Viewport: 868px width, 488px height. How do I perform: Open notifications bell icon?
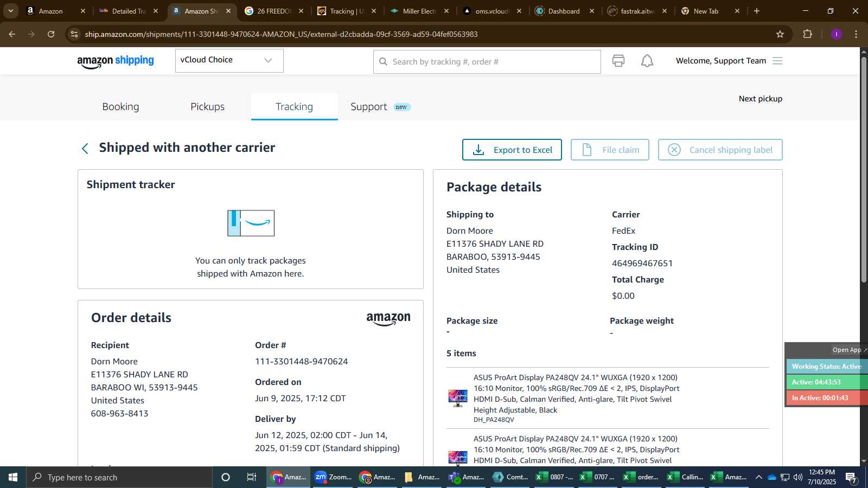pos(647,61)
